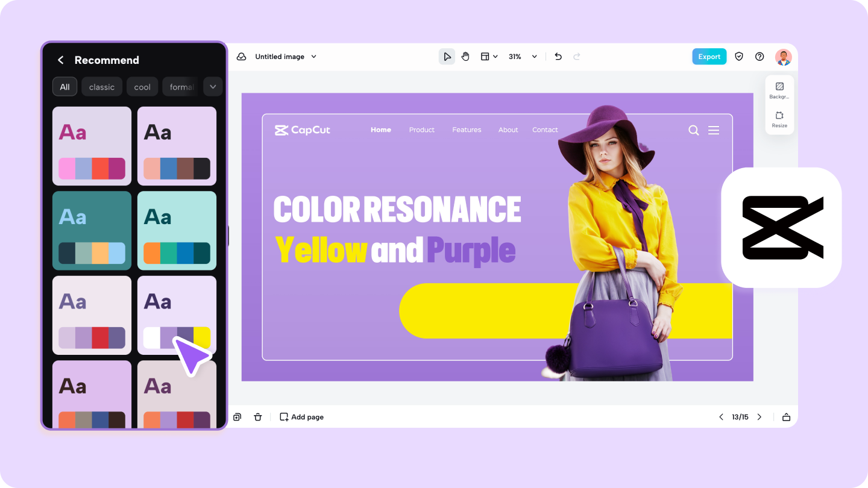Expand the style filter overflow chevron
This screenshot has width=868, height=488.
tap(212, 86)
